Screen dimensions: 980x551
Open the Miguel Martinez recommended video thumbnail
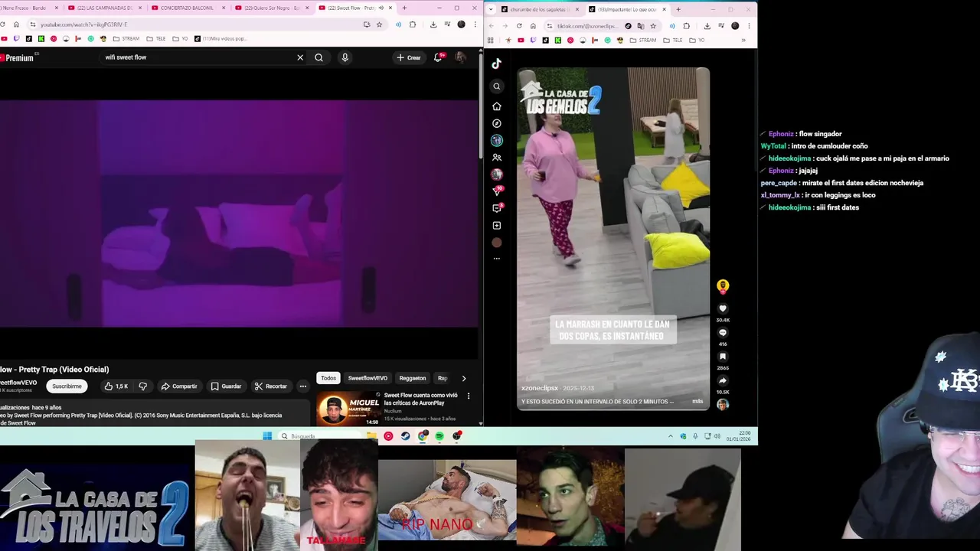[348, 409]
